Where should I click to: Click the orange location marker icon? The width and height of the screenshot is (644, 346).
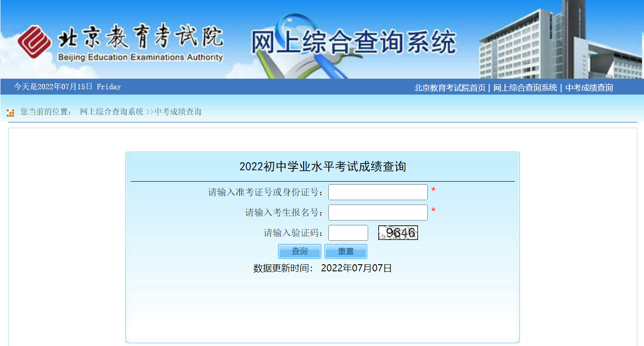point(11,113)
